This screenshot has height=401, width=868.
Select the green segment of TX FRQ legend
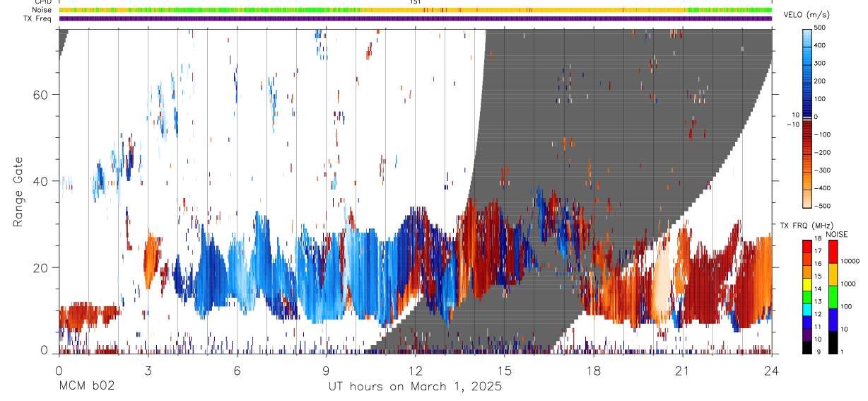(807, 297)
